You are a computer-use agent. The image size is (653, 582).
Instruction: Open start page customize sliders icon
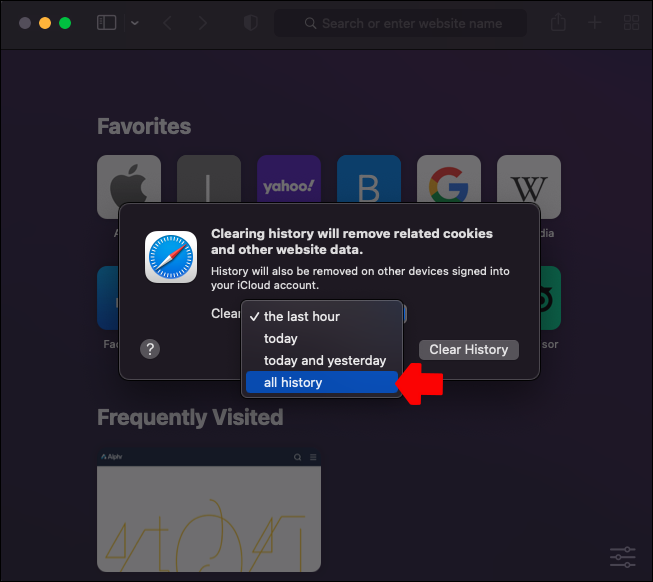623,557
